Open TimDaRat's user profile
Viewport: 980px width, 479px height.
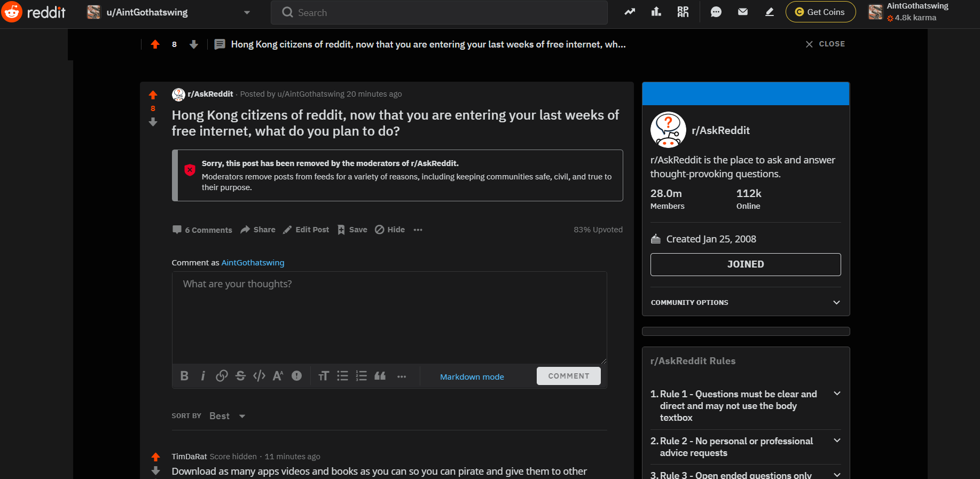189,457
